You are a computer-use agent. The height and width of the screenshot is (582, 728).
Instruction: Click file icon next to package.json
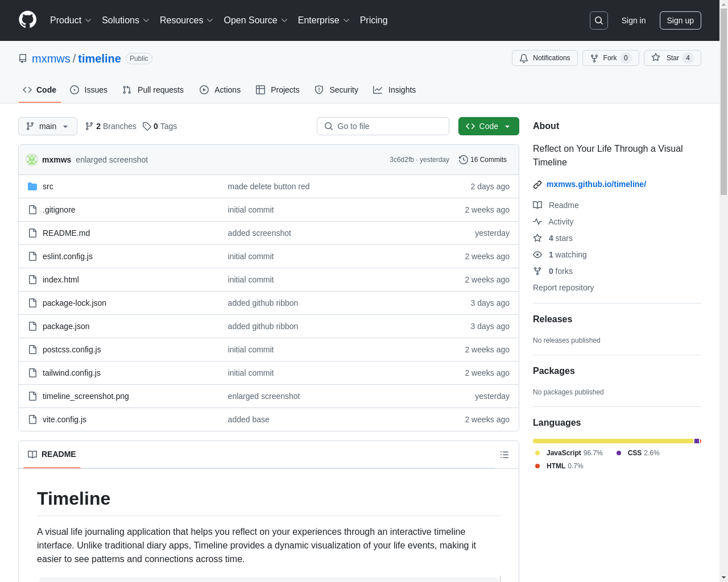[32, 326]
